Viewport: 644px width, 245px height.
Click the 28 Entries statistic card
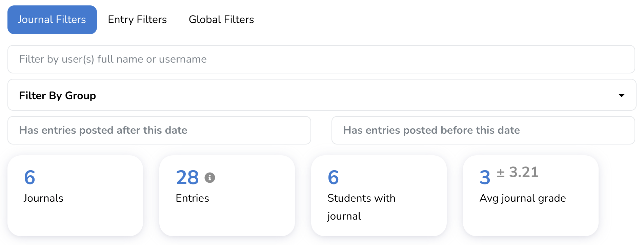click(227, 196)
